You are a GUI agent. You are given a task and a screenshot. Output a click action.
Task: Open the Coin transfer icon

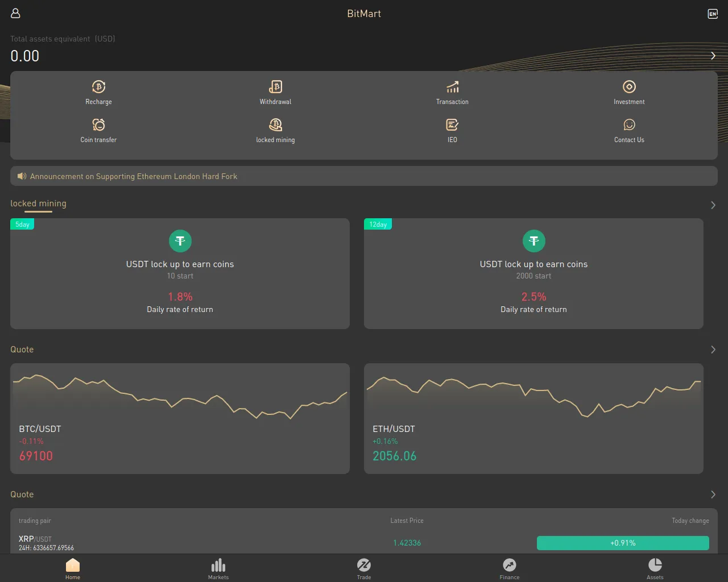[98, 124]
